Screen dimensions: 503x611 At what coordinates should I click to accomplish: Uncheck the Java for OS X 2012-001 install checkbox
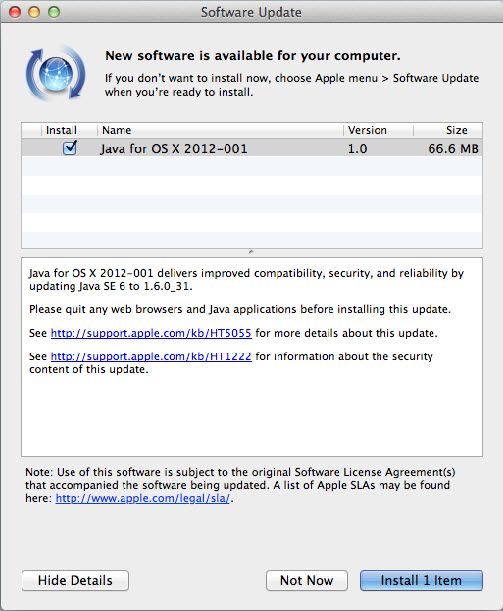70,148
